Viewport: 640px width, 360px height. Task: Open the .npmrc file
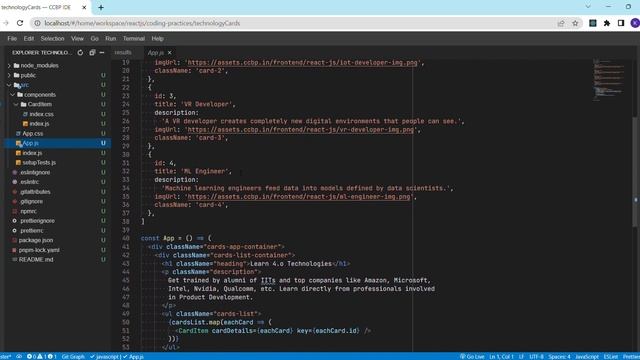28,211
